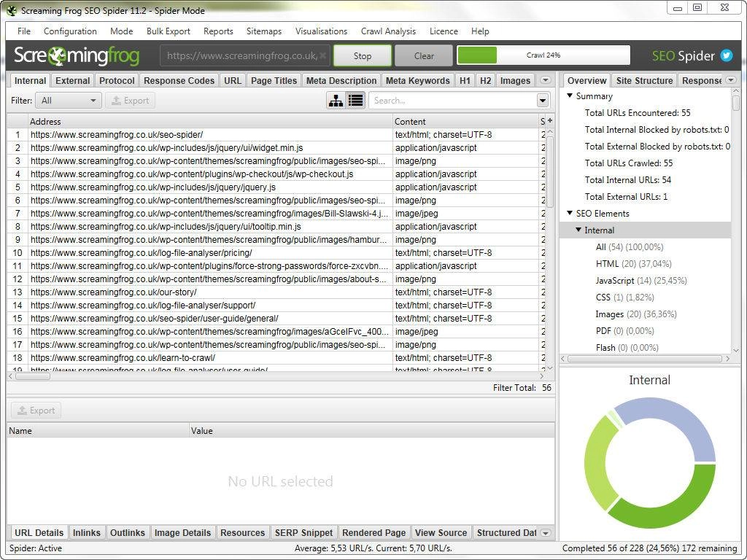Select the JavaScript (14) filter item
The height and width of the screenshot is (560, 747).
641,281
